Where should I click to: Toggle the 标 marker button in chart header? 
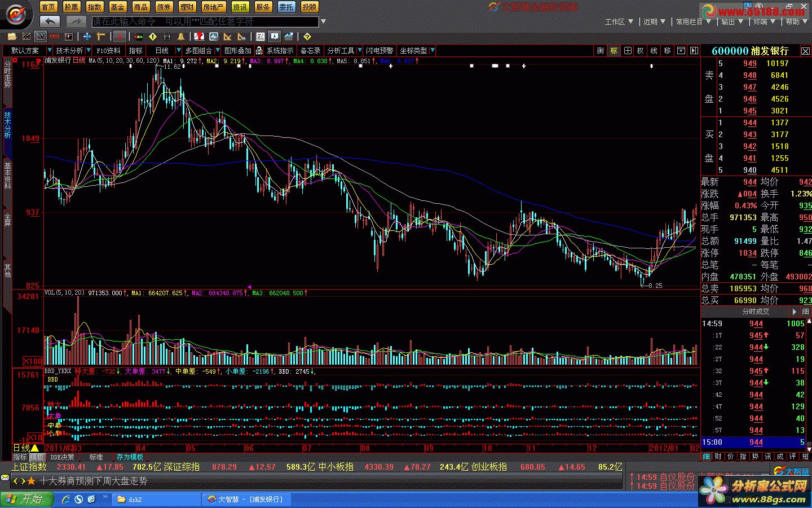pyautogui.click(x=614, y=51)
